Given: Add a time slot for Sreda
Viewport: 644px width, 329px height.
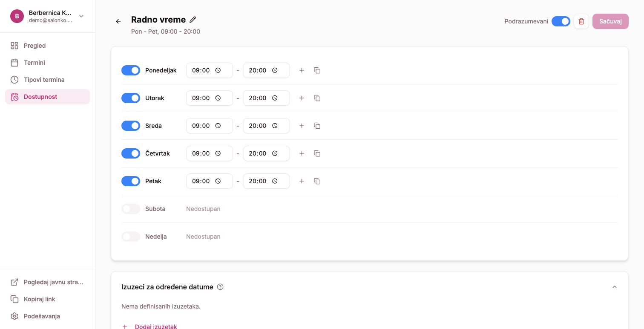Looking at the screenshot, I should [302, 126].
